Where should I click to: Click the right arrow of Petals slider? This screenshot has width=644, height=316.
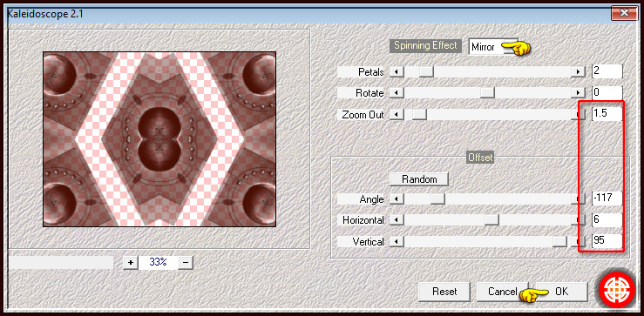tap(578, 71)
